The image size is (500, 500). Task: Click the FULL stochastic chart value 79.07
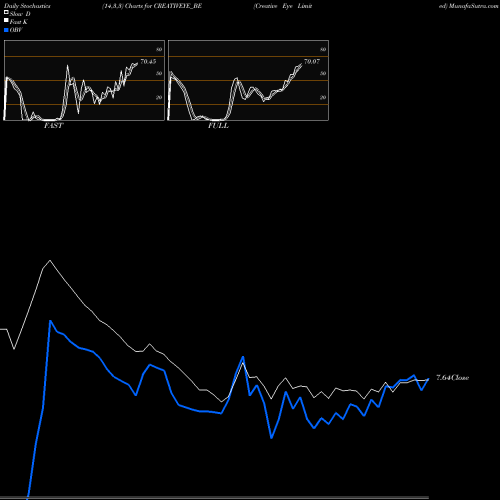(x=312, y=61)
